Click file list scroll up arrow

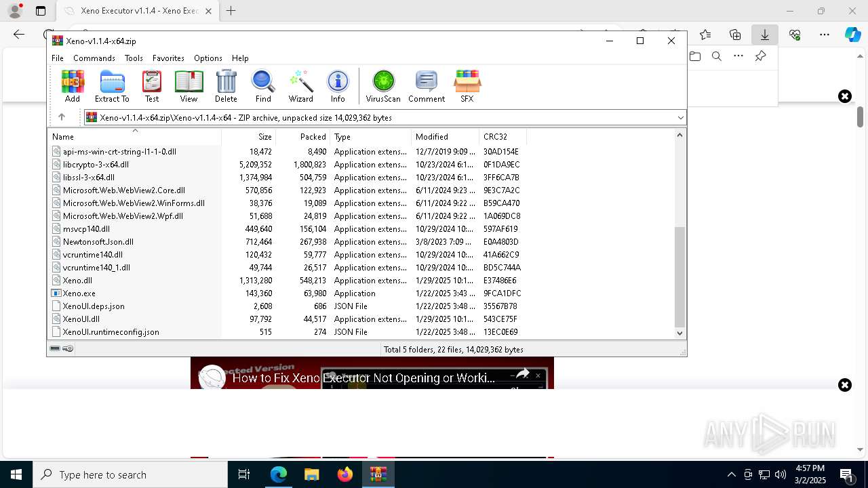680,135
